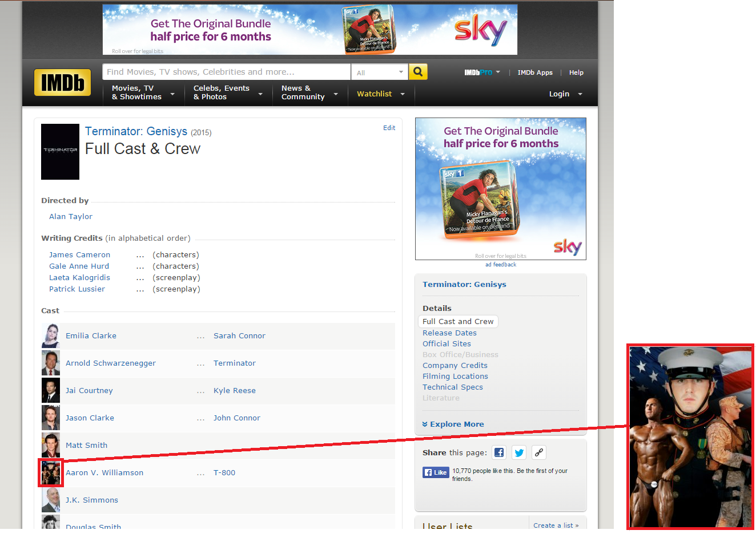Click the John Connor character link
This screenshot has height=534, width=756.
(x=237, y=418)
